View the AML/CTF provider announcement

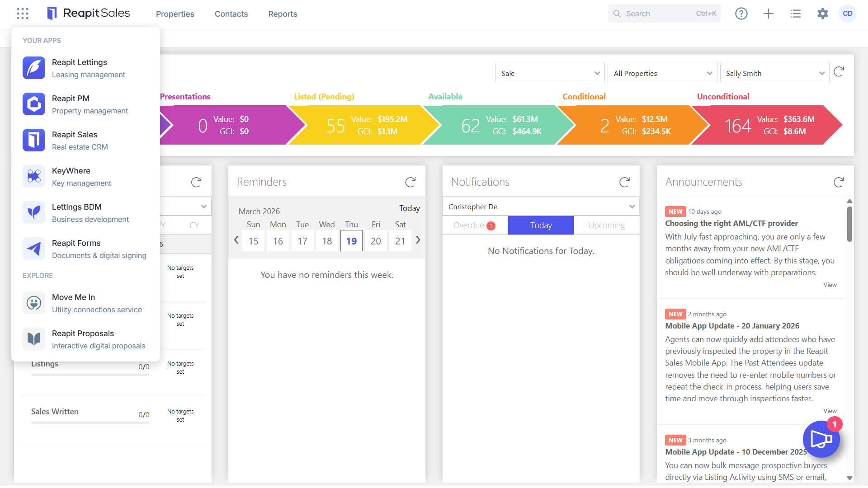[x=830, y=285]
